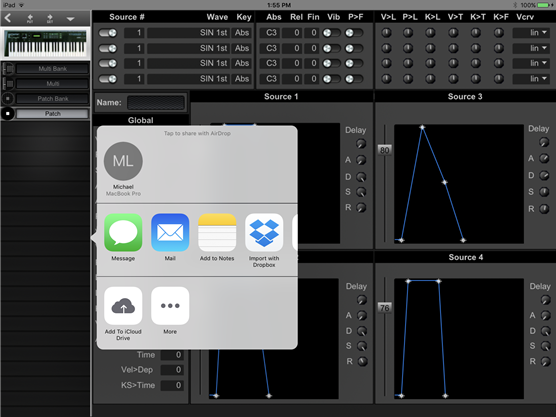The width and height of the screenshot is (556, 417).
Task: Adjust Source 3 Decay (D) knob
Action: (544, 176)
